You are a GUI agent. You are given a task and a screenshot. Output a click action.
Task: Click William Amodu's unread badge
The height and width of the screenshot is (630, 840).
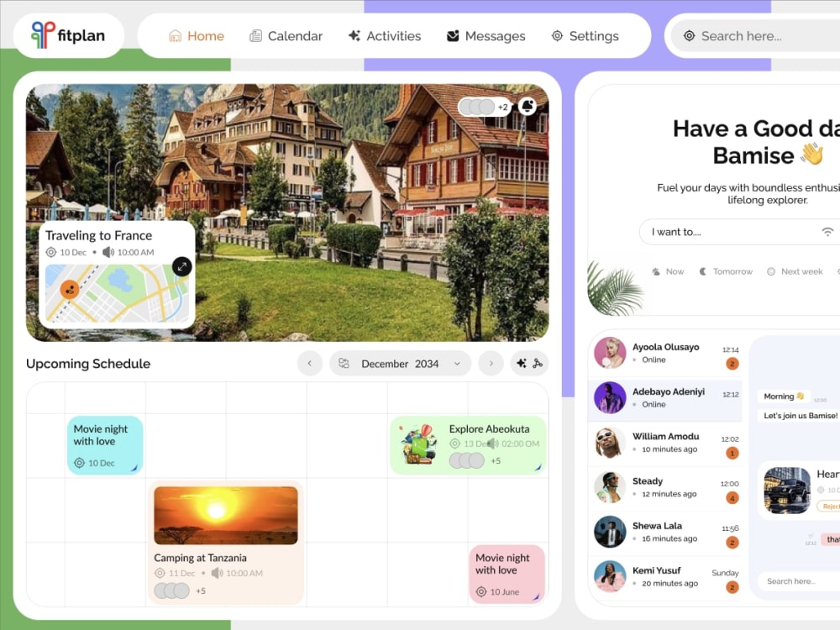(x=732, y=454)
